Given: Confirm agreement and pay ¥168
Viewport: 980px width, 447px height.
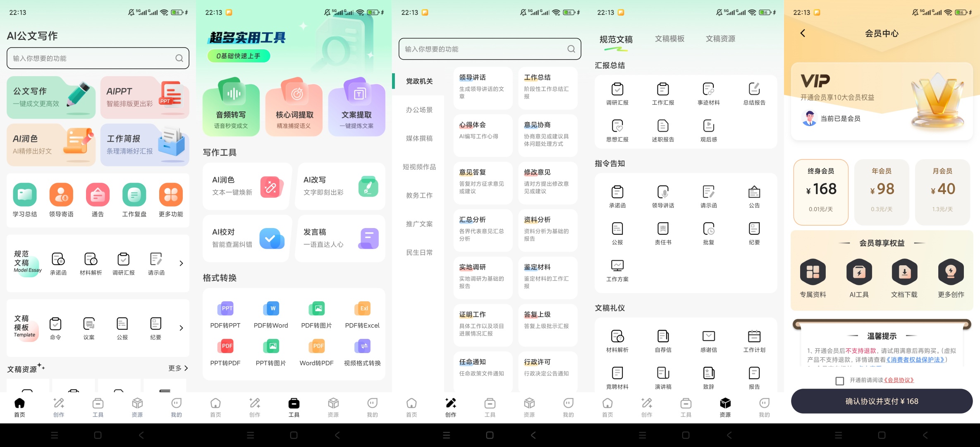Looking at the screenshot, I should pos(882,401).
